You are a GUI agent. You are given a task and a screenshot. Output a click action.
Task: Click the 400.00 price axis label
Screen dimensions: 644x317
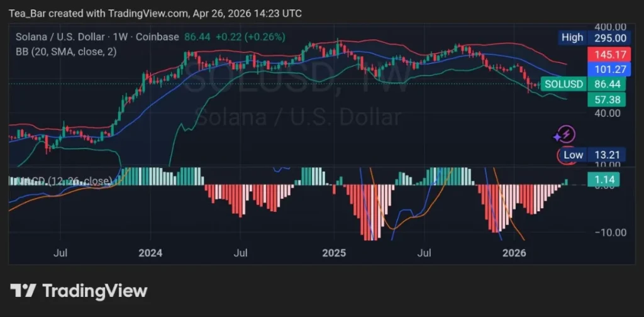pyautogui.click(x=611, y=27)
